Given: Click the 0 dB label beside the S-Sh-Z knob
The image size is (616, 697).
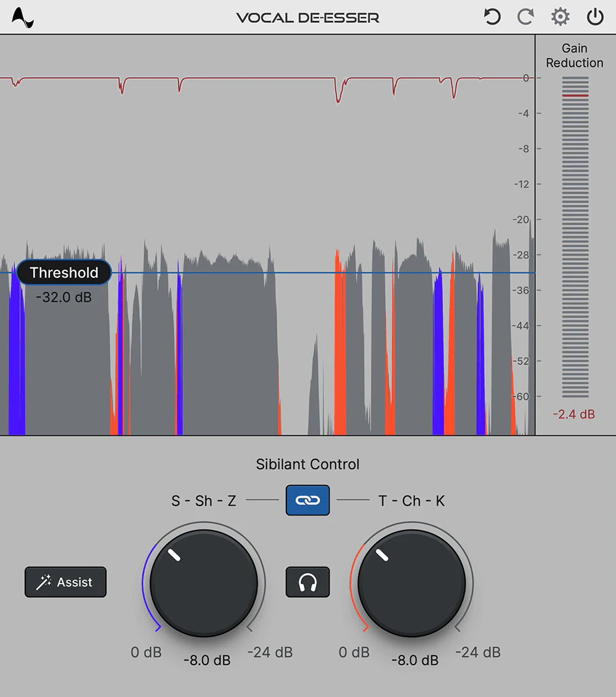Looking at the screenshot, I should click(146, 652).
